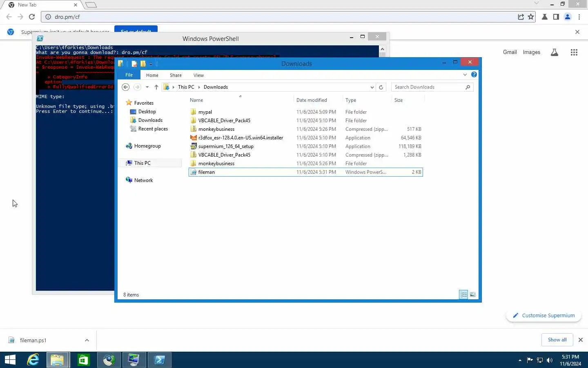Click the site information icon in address bar

[x=48, y=17]
